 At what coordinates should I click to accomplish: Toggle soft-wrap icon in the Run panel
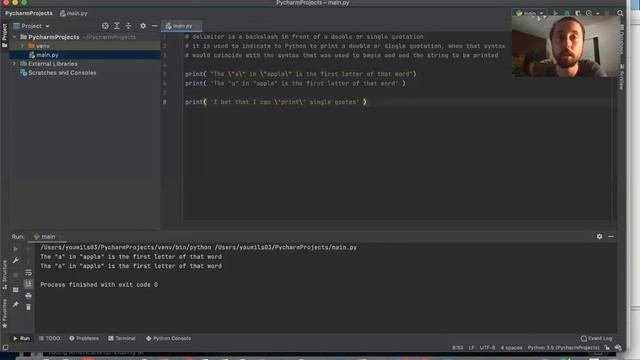(29, 272)
